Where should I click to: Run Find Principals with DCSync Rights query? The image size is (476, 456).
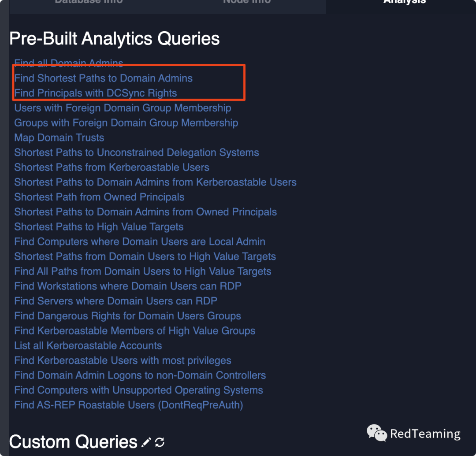pos(95,93)
